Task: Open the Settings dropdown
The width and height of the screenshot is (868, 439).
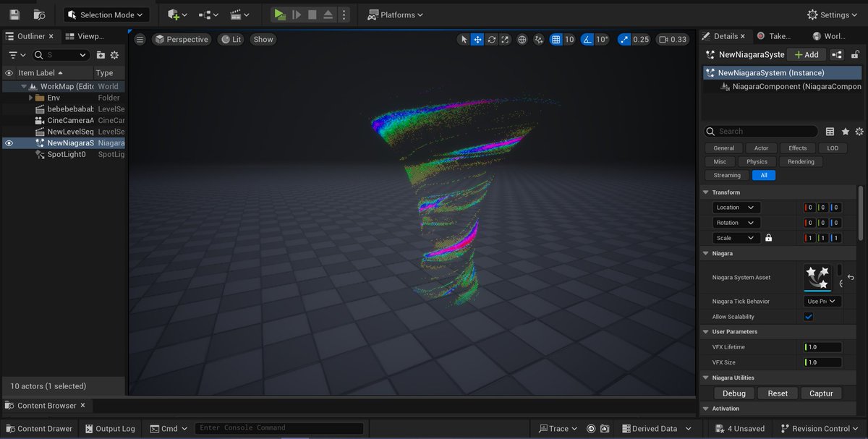Action: pyautogui.click(x=834, y=14)
